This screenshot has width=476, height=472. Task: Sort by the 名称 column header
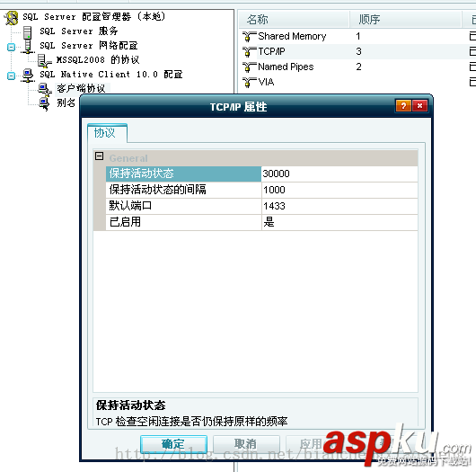click(294, 20)
